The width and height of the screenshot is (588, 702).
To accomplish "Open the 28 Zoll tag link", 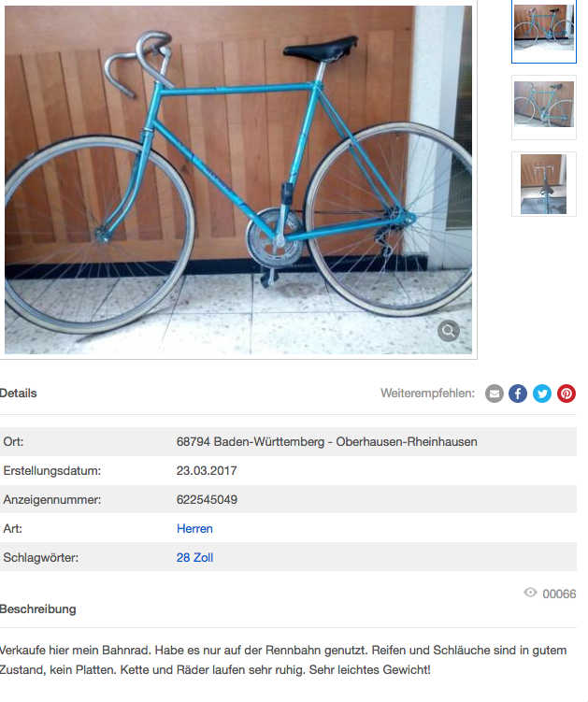I will coord(194,558).
